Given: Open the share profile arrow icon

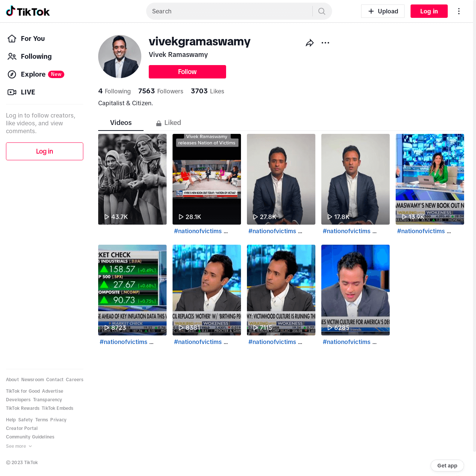Looking at the screenshot, I should (310, 43).
